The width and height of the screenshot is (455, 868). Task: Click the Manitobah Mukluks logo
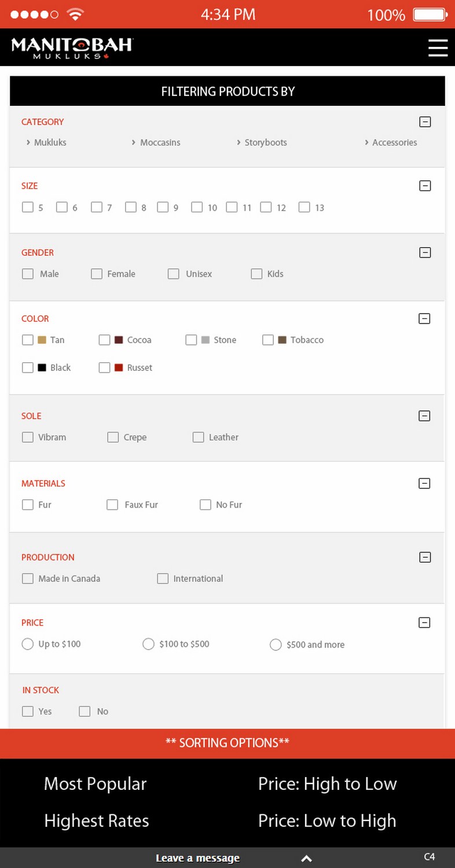[72, 47]
